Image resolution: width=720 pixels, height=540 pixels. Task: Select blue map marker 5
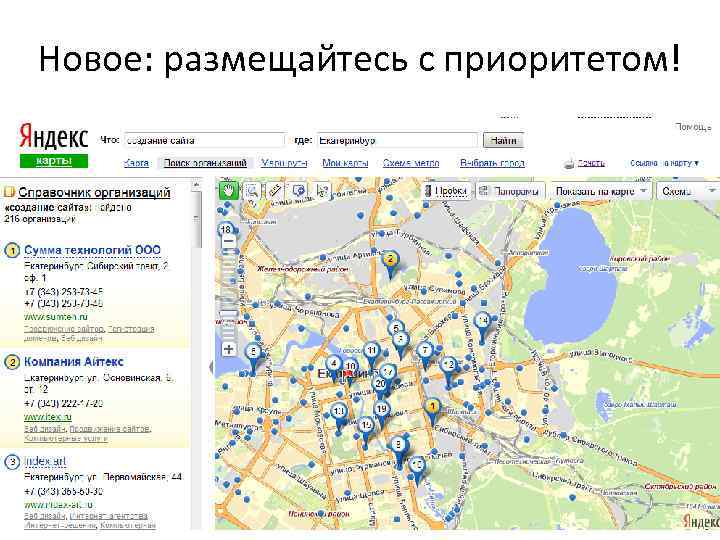tap(395, 328)
